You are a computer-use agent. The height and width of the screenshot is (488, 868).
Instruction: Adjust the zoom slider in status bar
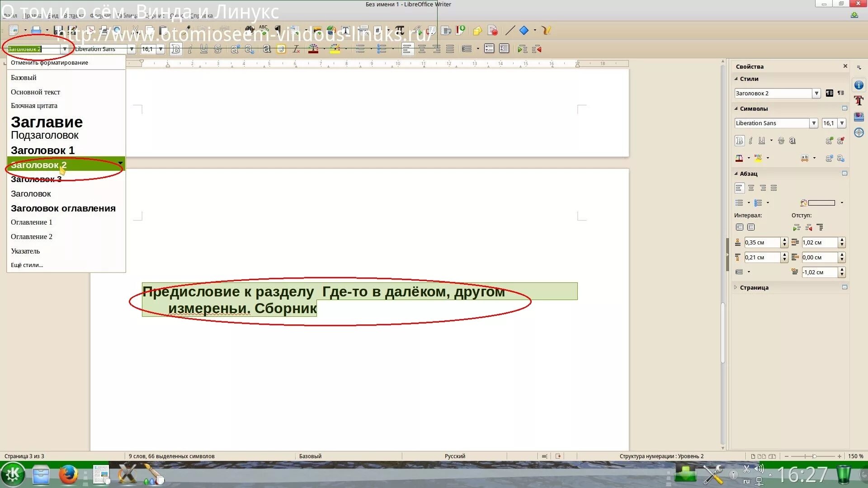coord(814,456)
